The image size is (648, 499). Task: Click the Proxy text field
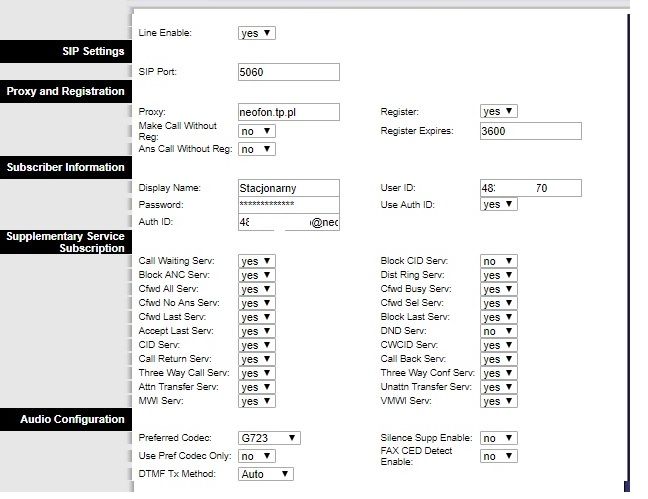[x=289, y=112]
